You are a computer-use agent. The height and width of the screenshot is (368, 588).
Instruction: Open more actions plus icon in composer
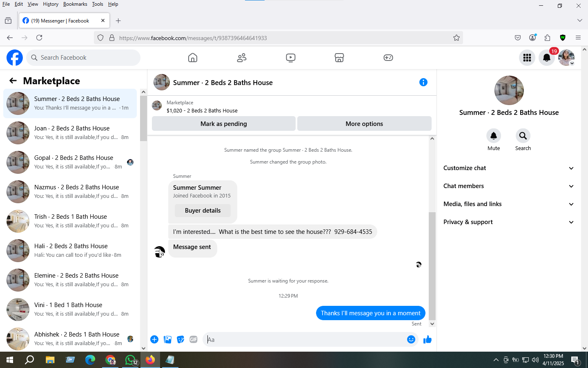154,339
